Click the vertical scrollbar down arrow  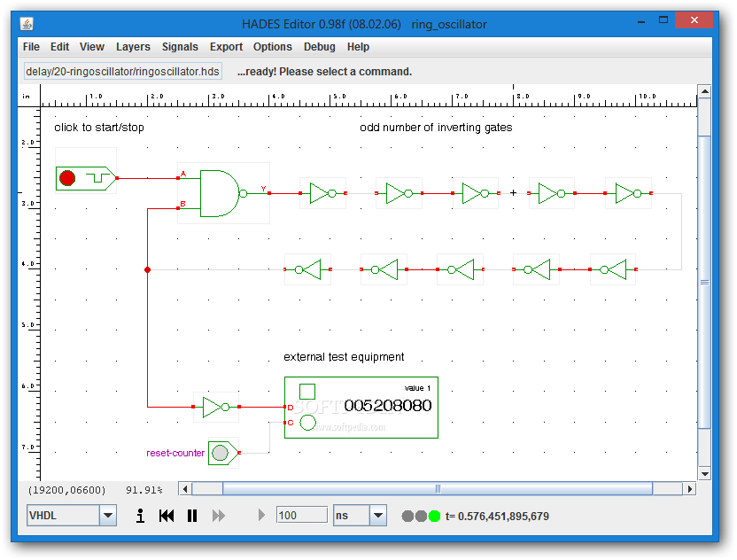coord(704,474)
